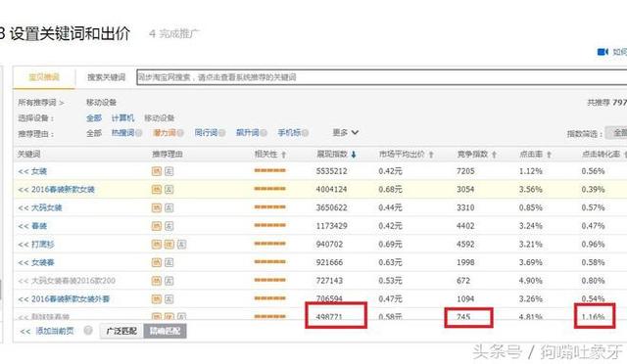Click keyword 大码女装
627x364 pixels.
click(47, 208)
